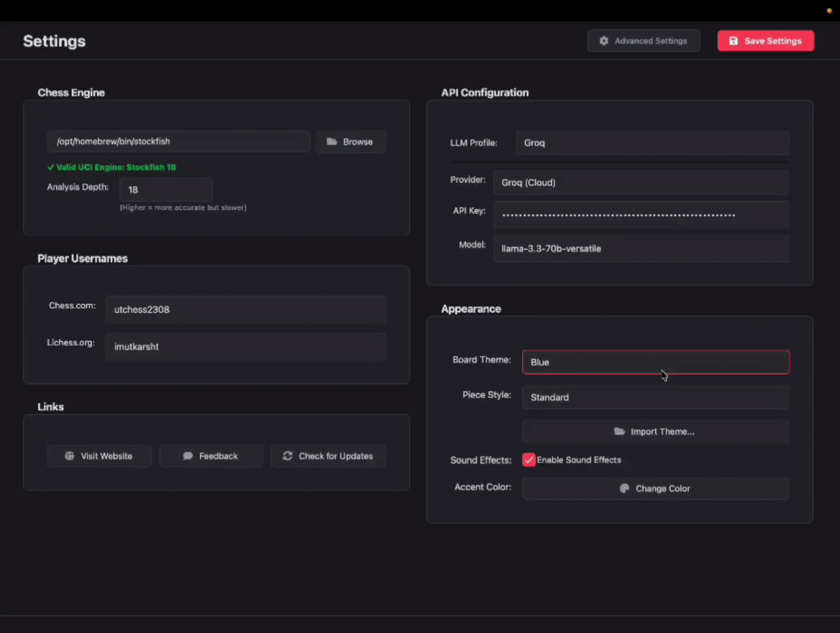Click the Check for Updates button

329,456
